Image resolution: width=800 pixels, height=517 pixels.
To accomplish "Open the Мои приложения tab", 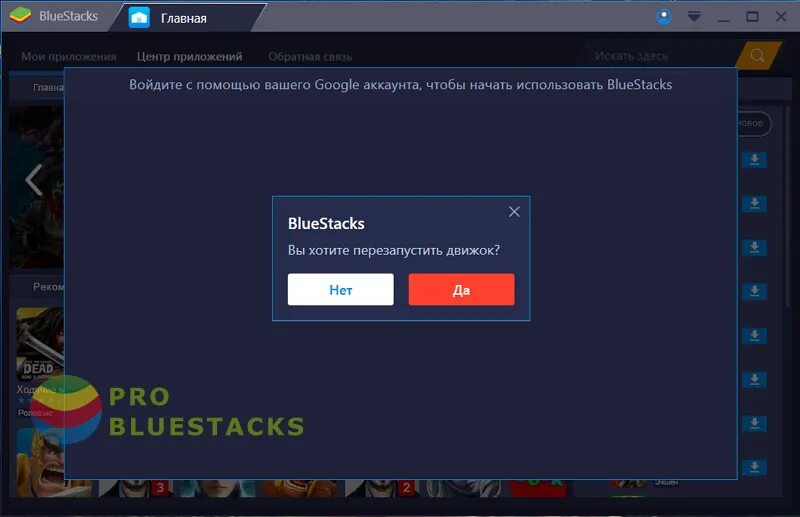I will point(69,57).
